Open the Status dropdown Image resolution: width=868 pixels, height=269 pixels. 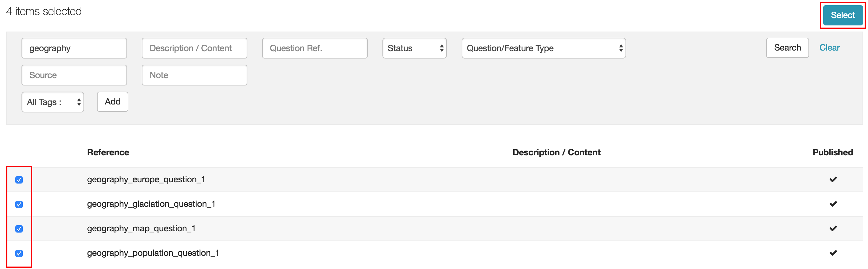(x=414, y=48)
